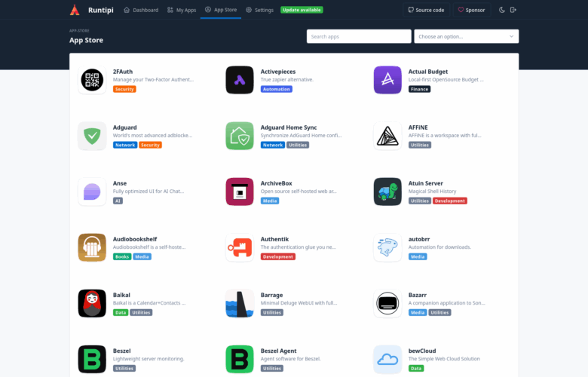The width and height of the screenshot is (588, 377).
Task: Open the ArchiveBox app icon
Action: coord(240,192)
